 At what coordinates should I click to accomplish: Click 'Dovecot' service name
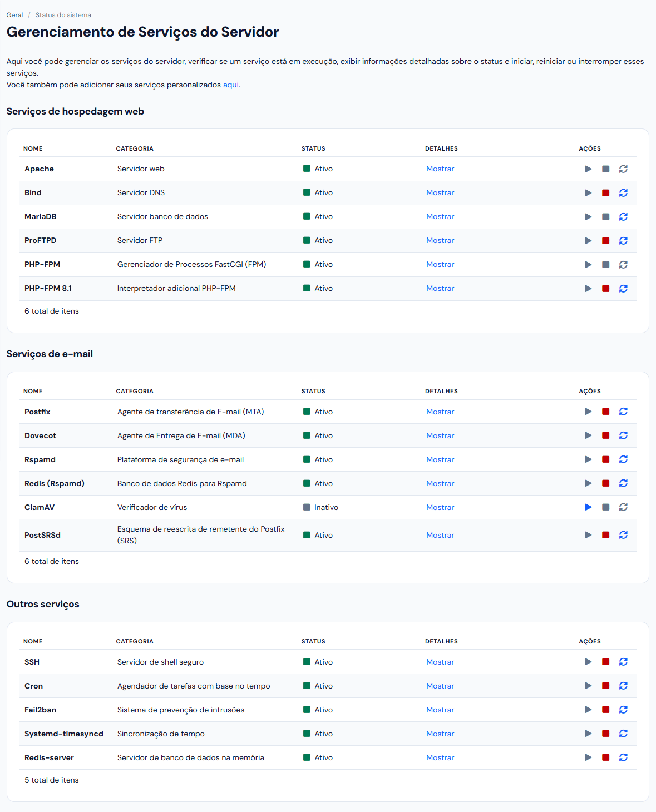(x=40, y=435)
